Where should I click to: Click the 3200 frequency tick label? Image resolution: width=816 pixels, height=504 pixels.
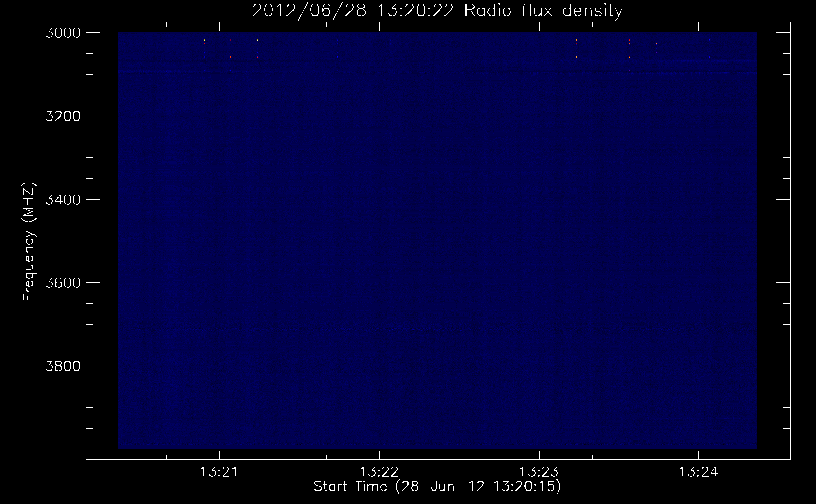[63, 116]
